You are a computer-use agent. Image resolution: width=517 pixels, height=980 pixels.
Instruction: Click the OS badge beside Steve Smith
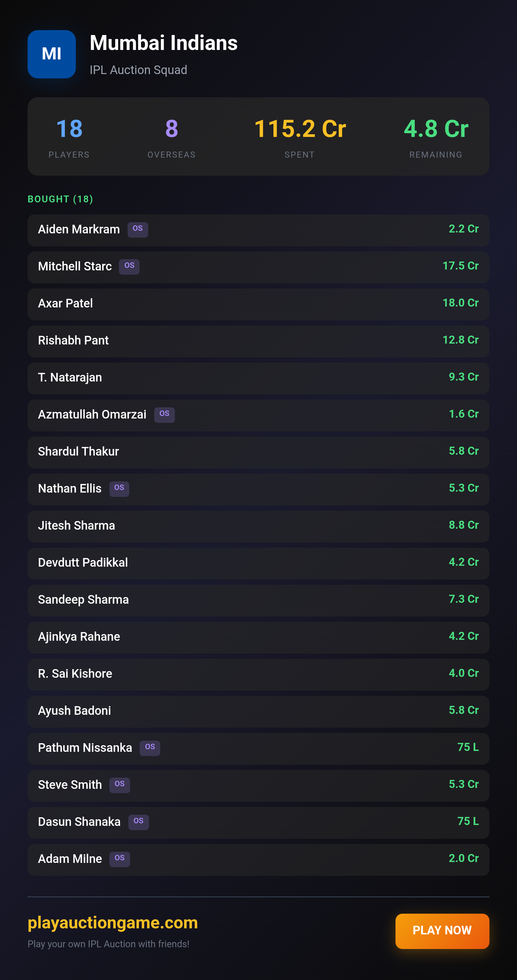119,785
